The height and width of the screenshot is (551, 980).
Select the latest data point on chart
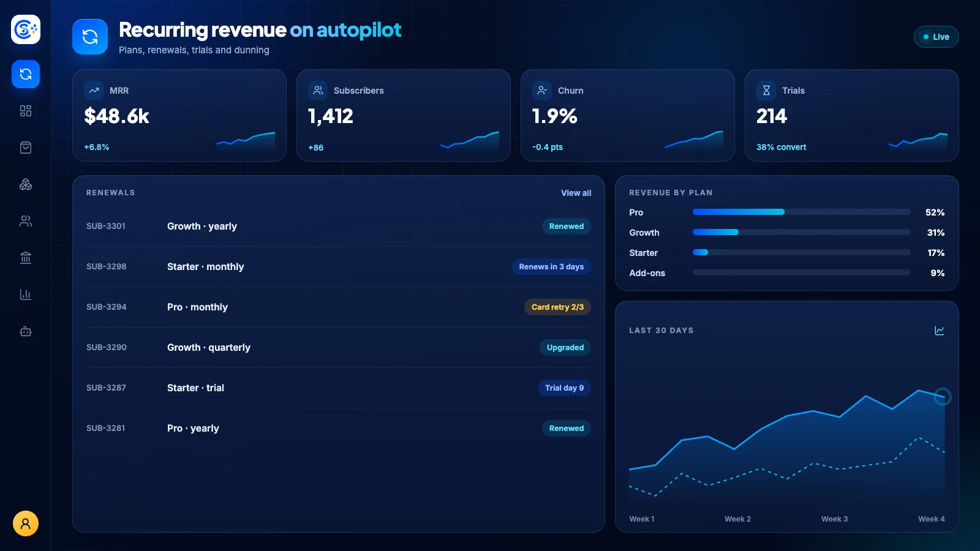942,397
